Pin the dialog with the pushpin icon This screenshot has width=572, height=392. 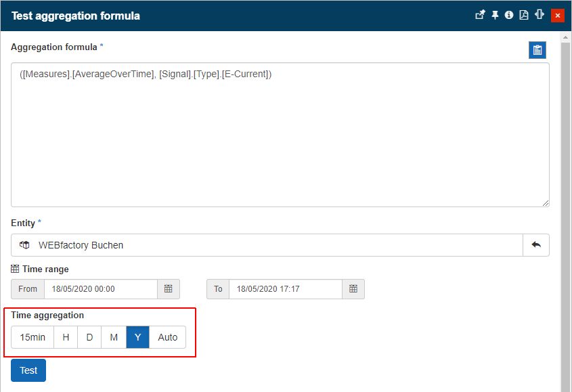coord(495,15)
